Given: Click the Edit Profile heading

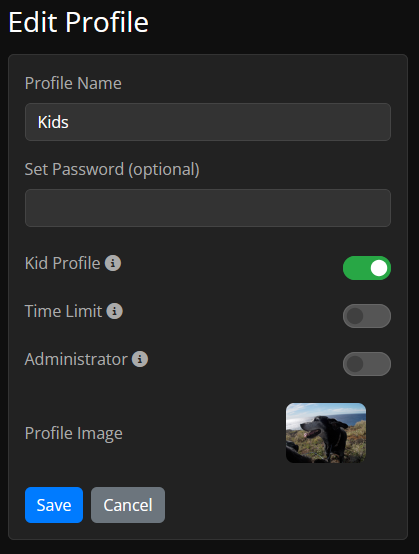Looking at the screenshot, I should point(78,22).
